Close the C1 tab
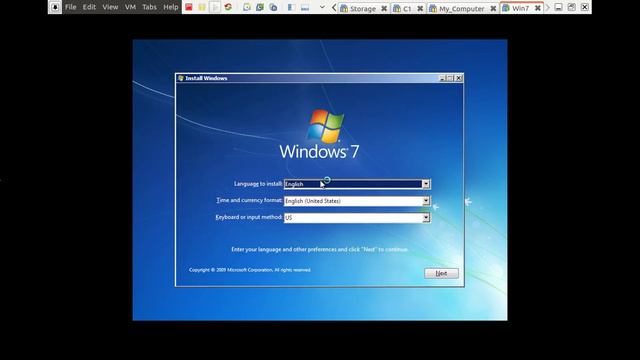Image resolution: width=640 pixels, height=360 pixels. (420, 8)
